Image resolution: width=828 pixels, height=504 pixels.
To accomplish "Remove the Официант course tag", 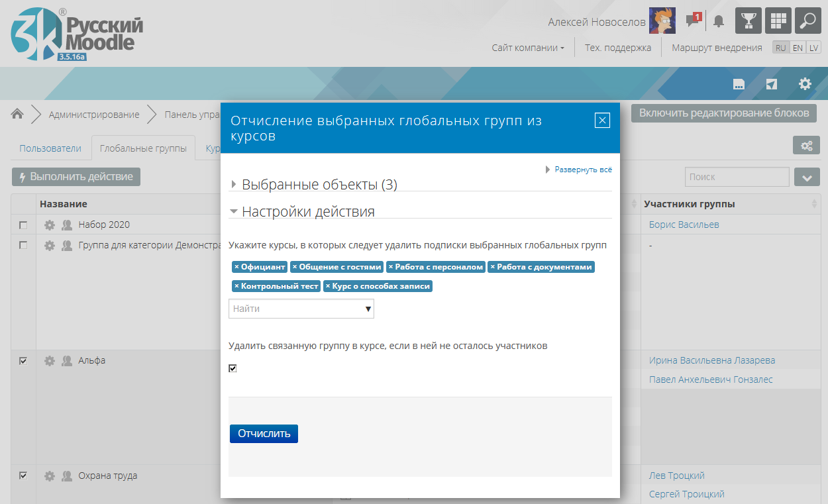I will [x=236, y=267].
